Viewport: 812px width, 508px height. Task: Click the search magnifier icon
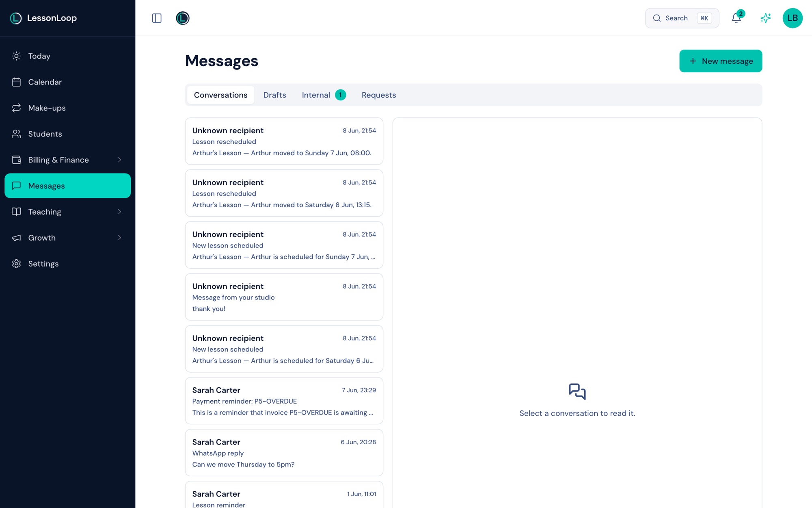(657, 18)
